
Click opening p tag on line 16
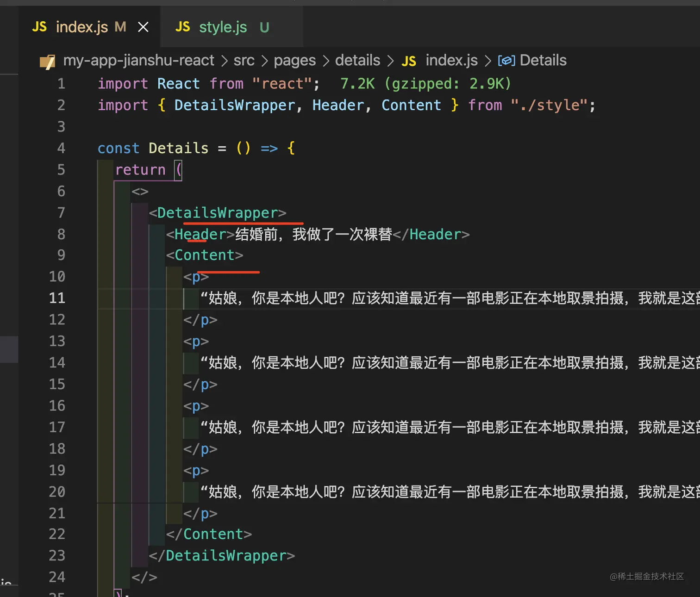pyautogui.click(x=196, y=406)
